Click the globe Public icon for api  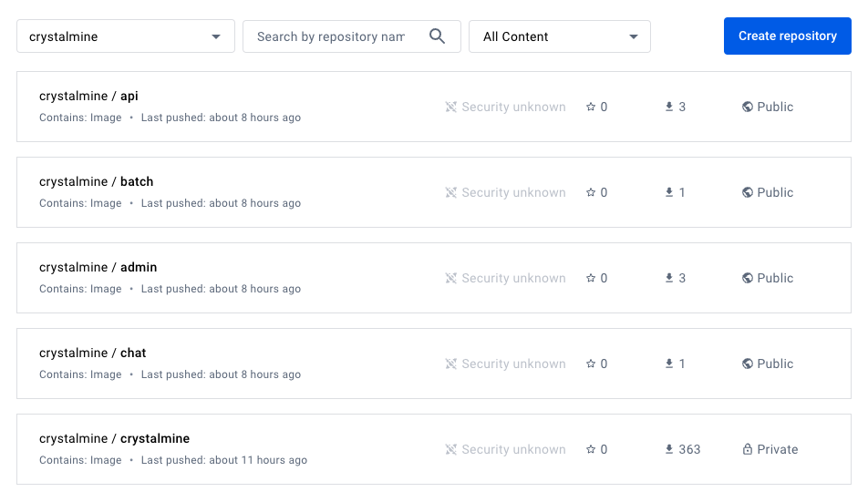(x=748, y=107)
